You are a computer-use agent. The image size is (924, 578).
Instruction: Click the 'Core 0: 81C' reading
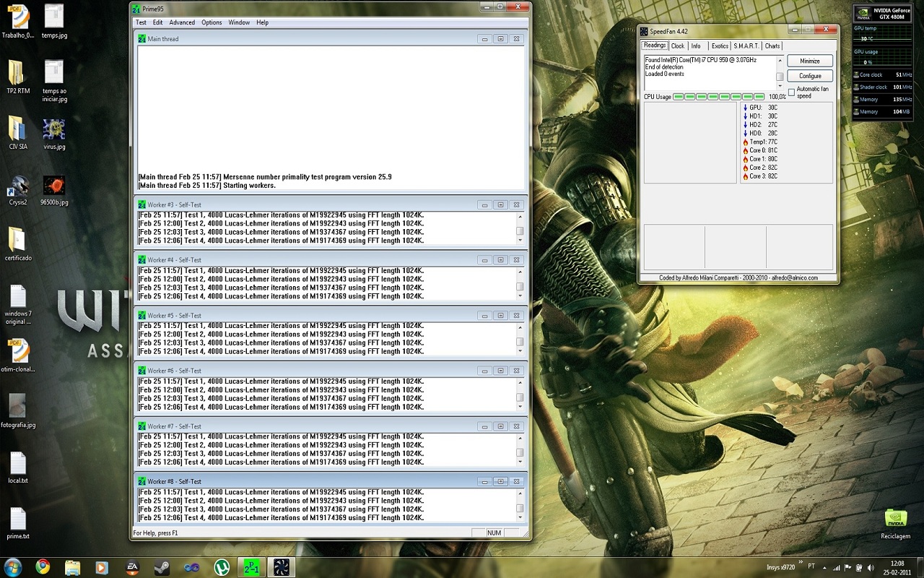[x=763, y=150]
